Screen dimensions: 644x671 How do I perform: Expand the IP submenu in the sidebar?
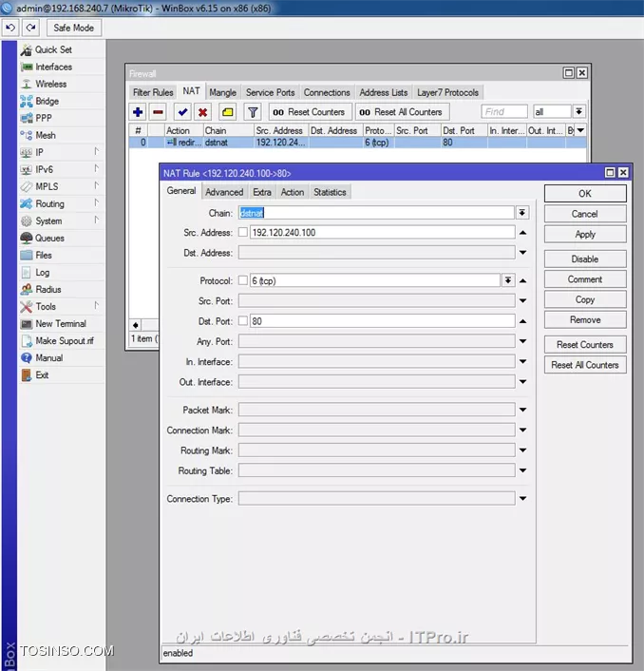[x=97, y=151]
